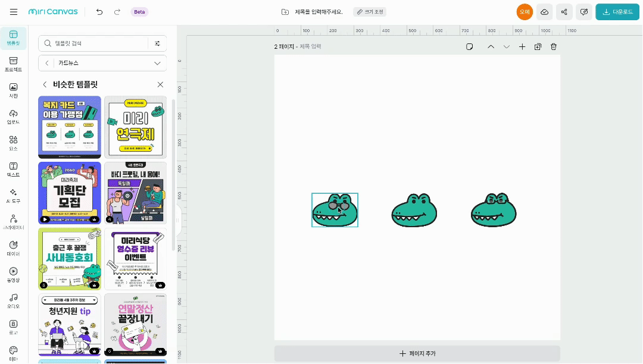643x364 pixels.
Task: Open the 데이터 data chart icon
Action: tap(14, 248)
